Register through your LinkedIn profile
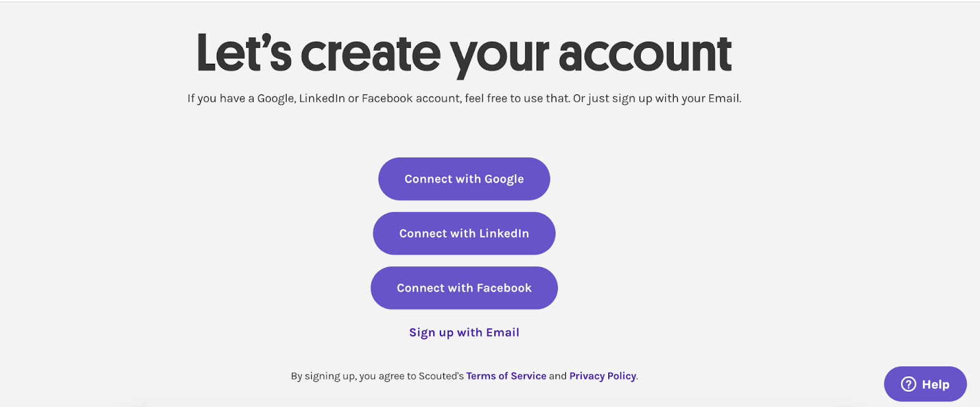Viewport: 980px width, 407px height. click(464, 234)
